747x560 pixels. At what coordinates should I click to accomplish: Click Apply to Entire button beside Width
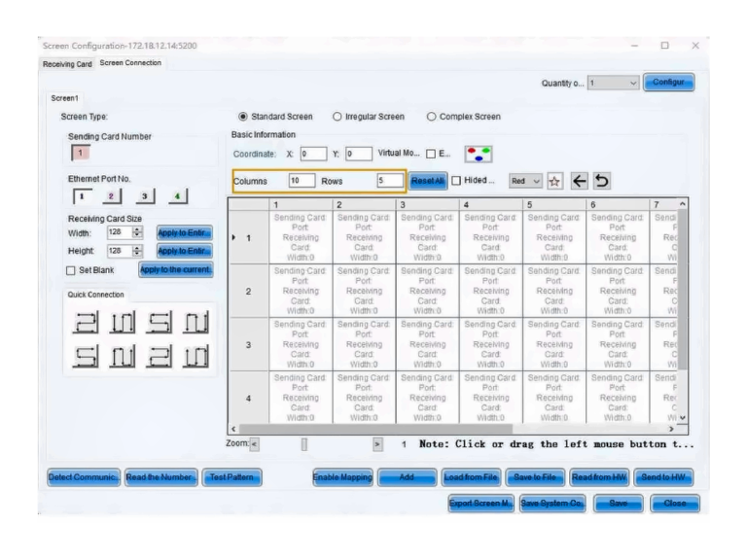click(x=185, y=233)
